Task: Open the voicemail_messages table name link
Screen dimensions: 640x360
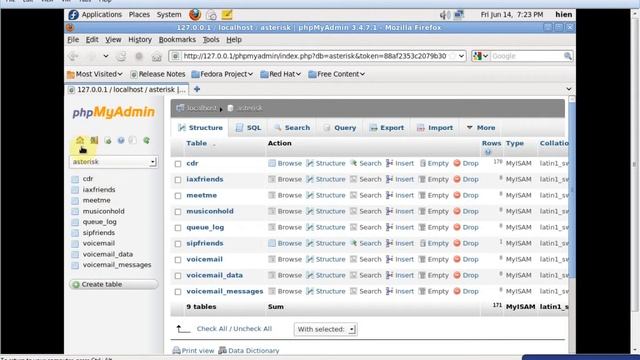Action: 224,291
